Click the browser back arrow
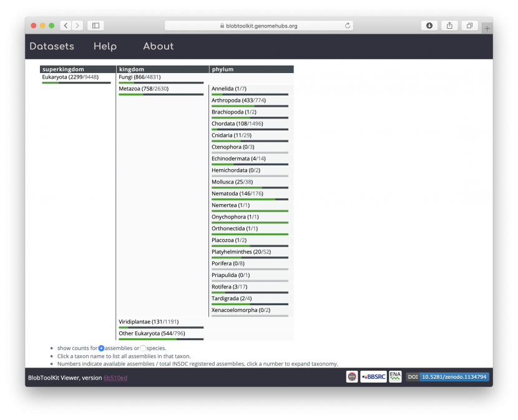 65,26
